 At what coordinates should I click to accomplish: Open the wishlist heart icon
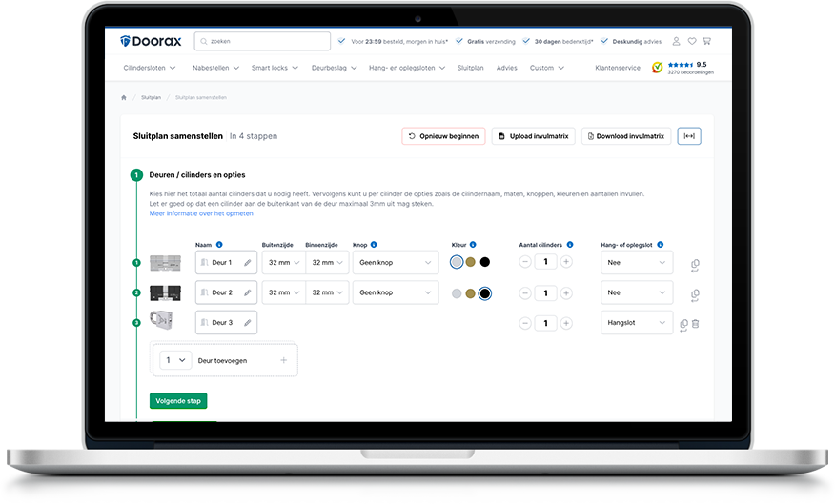pos(692,41)
